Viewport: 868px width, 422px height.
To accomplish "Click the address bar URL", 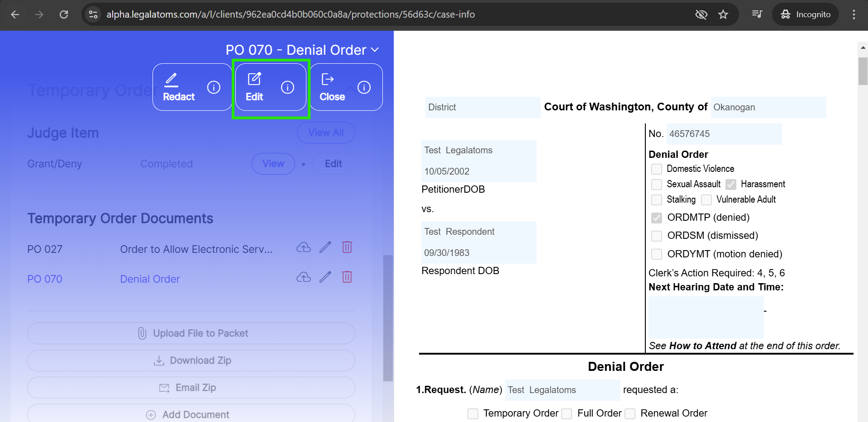I will (291, 14).
